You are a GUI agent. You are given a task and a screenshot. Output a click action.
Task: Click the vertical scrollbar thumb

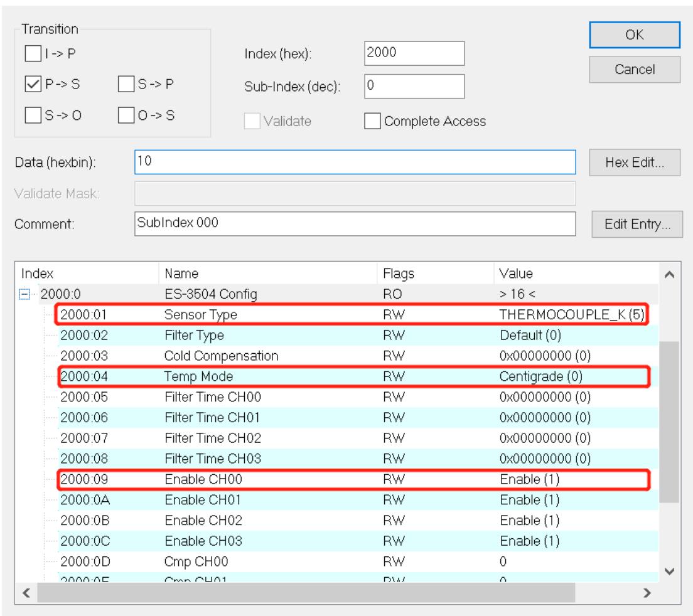click(x=669, y=422)
